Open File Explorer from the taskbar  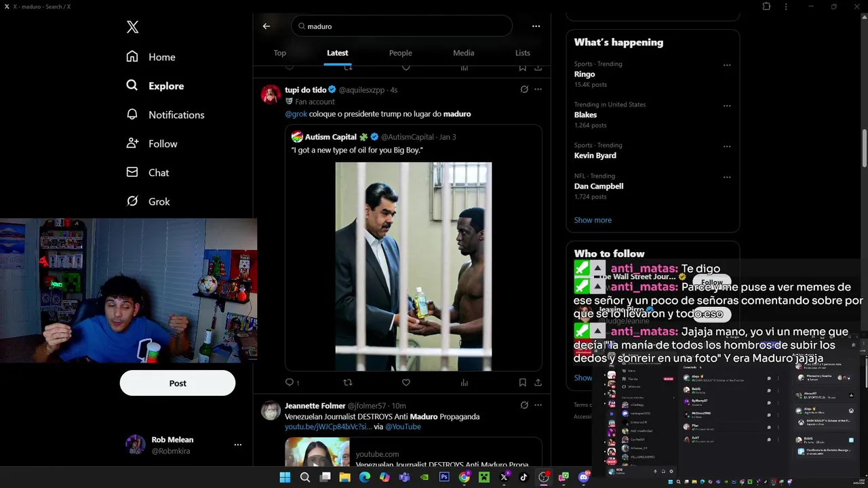(344, 477)
